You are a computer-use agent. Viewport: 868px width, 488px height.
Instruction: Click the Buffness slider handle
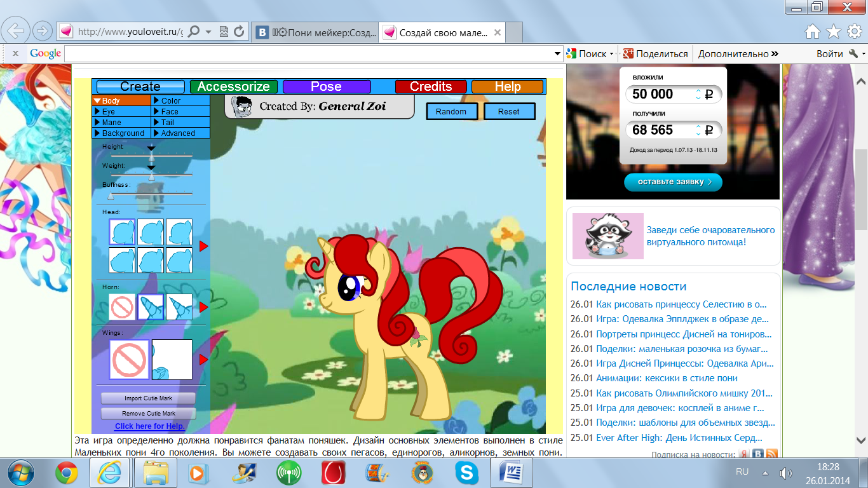tap(111, 195)
